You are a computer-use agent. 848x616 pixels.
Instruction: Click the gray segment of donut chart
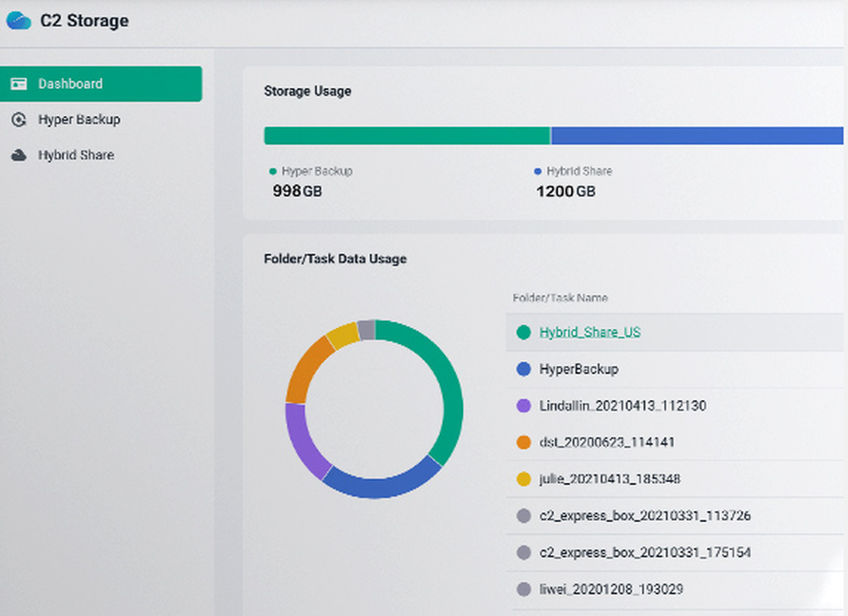[366, 330]
